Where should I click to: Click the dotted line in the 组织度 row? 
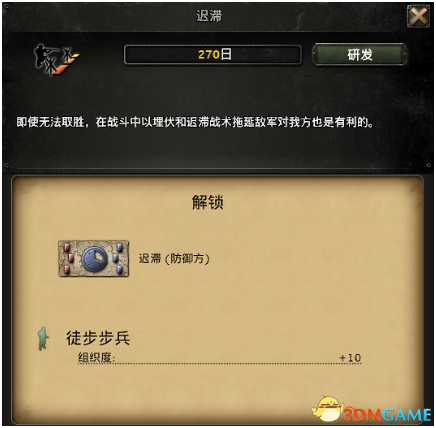click(x=227, y=363)
